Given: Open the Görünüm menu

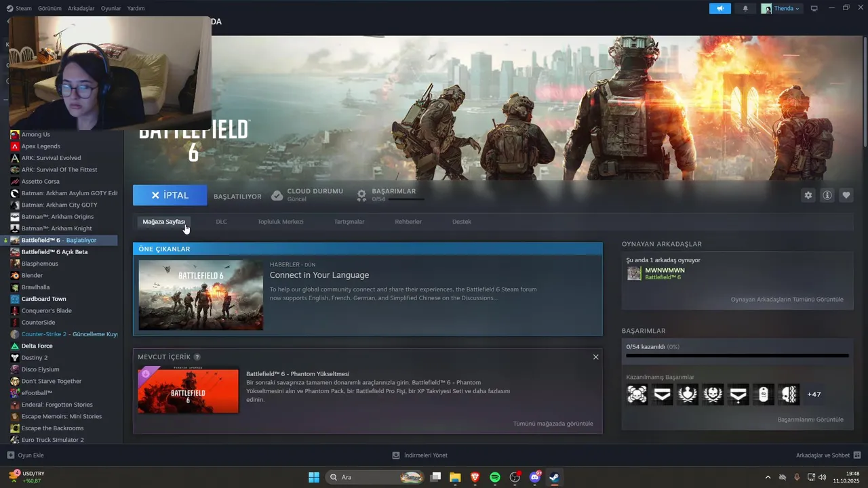Looking at the screenshot, I should click(50, 9).
